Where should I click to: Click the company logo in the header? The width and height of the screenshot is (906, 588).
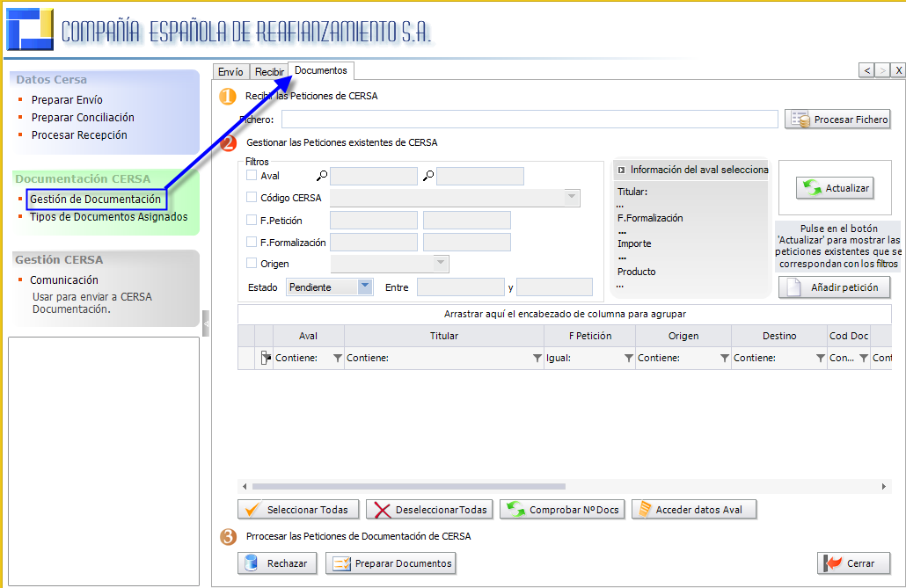tap(30, 29)
